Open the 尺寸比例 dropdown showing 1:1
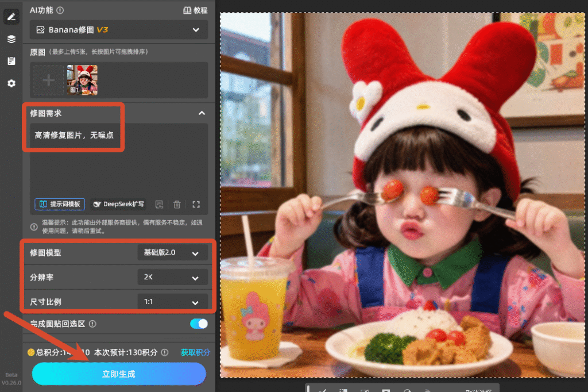This screenshot has height=392, width=588. coord(172,302)
